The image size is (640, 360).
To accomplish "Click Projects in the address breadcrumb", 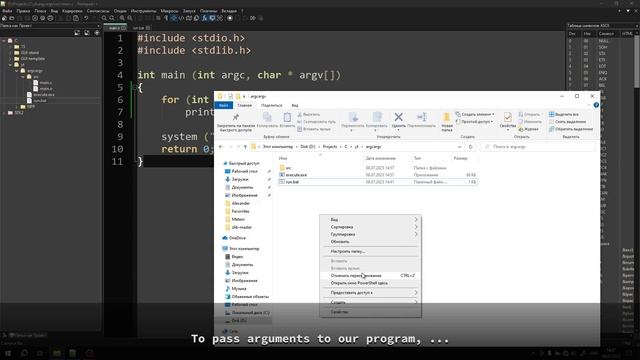I will pos(330,147).
